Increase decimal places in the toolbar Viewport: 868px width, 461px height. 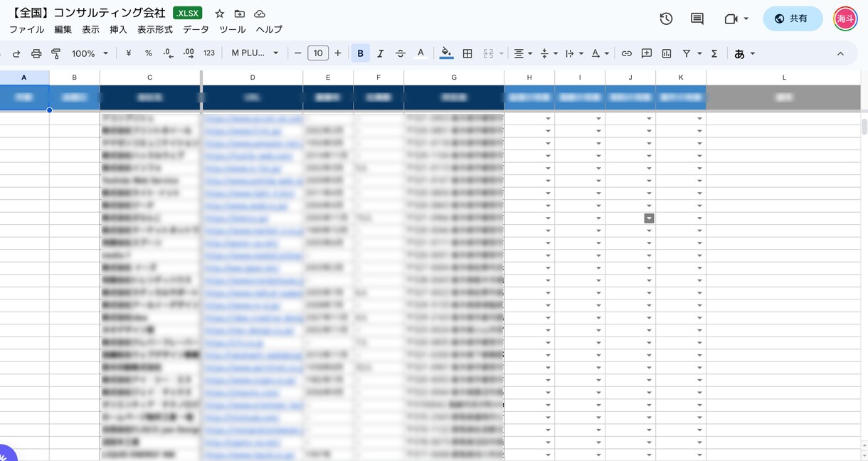189,53
